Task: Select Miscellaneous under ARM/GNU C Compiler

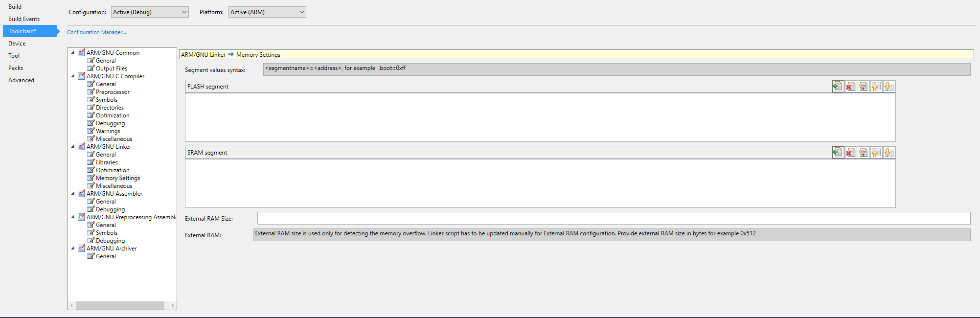Action: (114, 139)
